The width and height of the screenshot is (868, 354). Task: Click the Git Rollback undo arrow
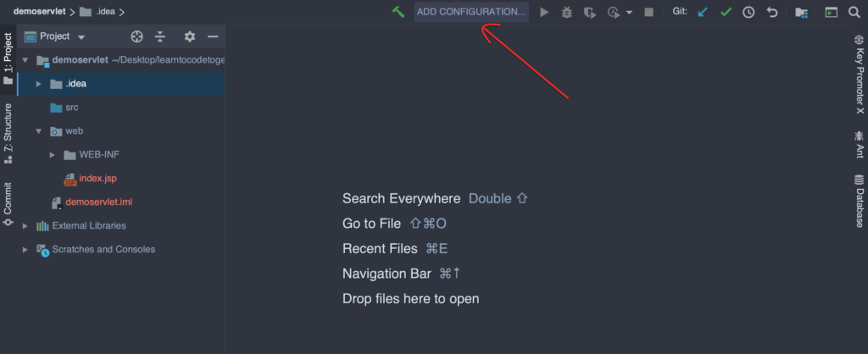coord(772,12)
